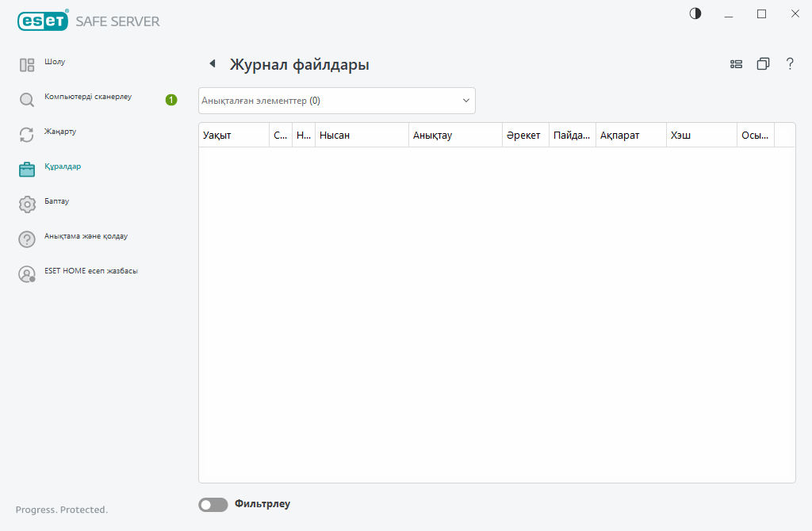
Task: Click the ESET logo
Action: coord(43,21)
